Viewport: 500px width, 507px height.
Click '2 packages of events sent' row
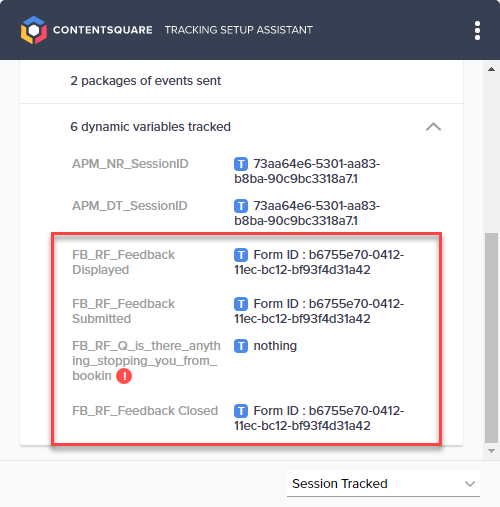[241, 81]
